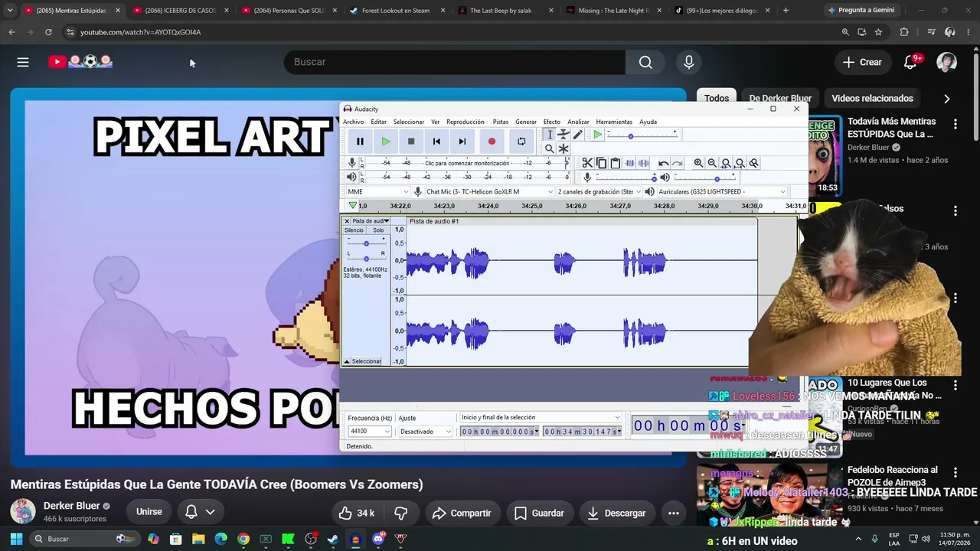Image resolution: width=980 pixels, height=551 pixels.
Task: Open the Archivo menu
Action: pyautogui.click(x=354, y=122)
